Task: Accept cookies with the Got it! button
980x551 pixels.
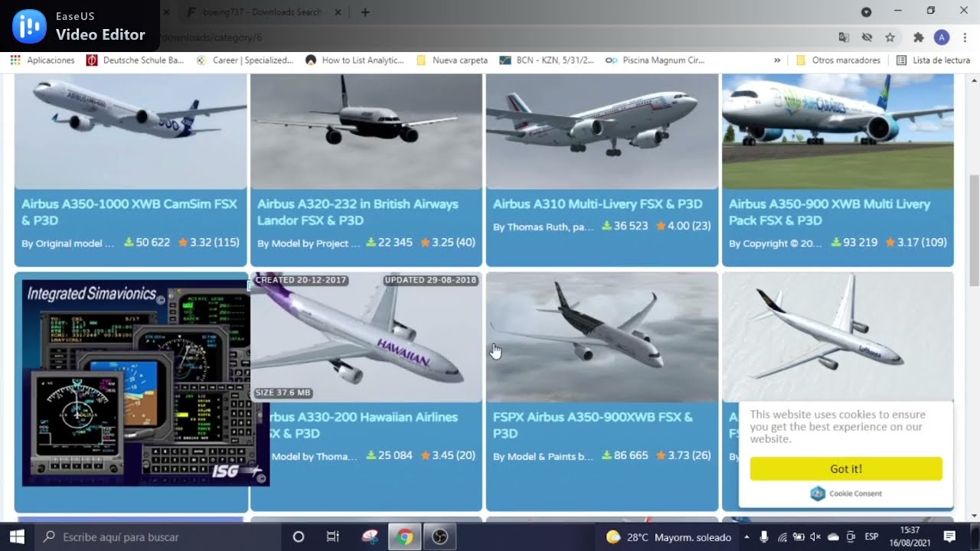Action: (846, 469)
